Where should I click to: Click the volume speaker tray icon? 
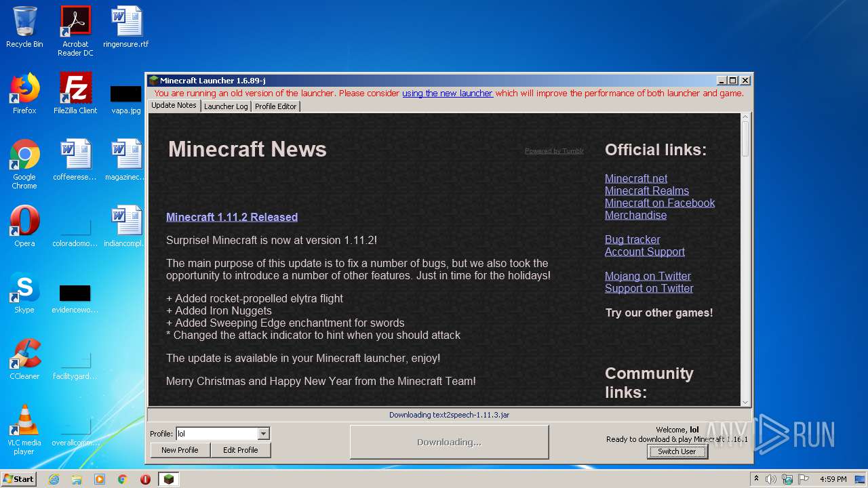tap(770, 479)
